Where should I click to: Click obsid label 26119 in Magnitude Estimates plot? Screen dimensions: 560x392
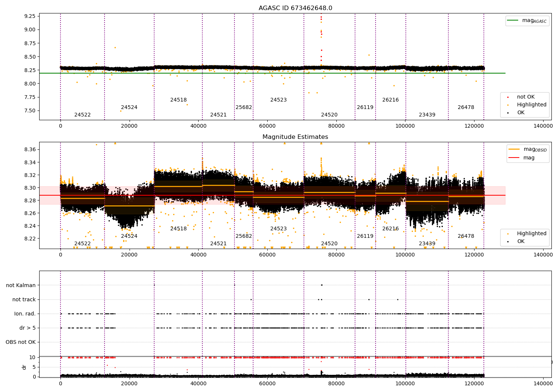click(x=365, y=236)
